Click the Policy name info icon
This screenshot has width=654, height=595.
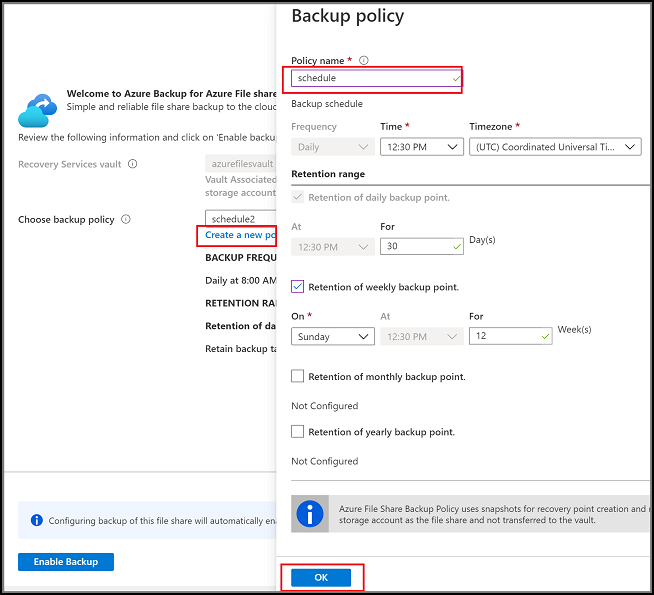click(364, 60)
